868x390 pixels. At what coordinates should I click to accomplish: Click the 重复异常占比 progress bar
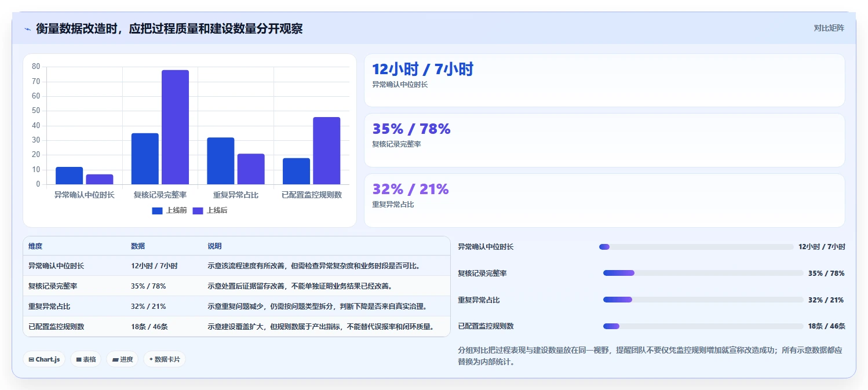point(703,300)
